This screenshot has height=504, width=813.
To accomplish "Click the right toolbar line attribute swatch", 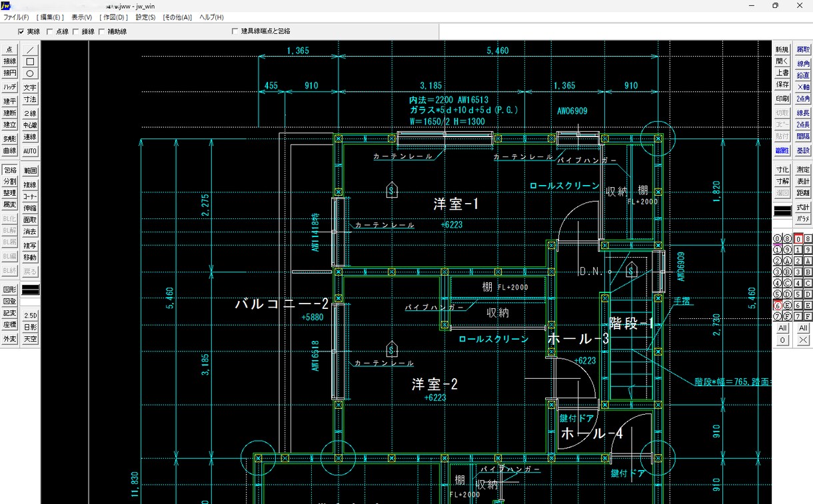I will pos(782,211).
